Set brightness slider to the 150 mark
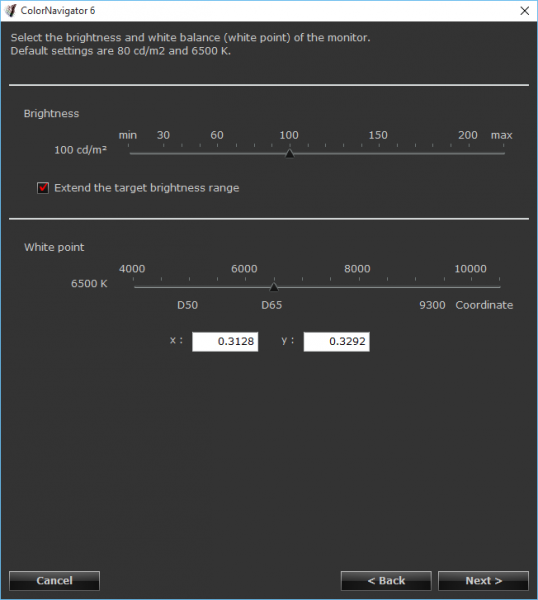Viewport: 538px width, 600px height. point(378,153)
